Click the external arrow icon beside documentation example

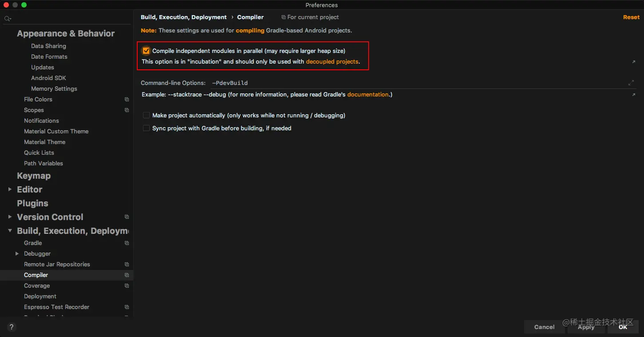[634, 95]
